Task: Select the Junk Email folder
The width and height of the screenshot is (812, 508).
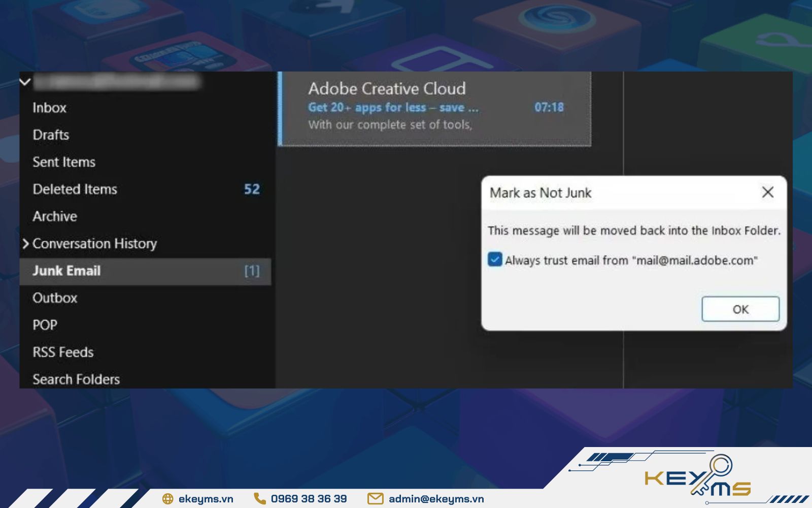Action: pos(66,271)
